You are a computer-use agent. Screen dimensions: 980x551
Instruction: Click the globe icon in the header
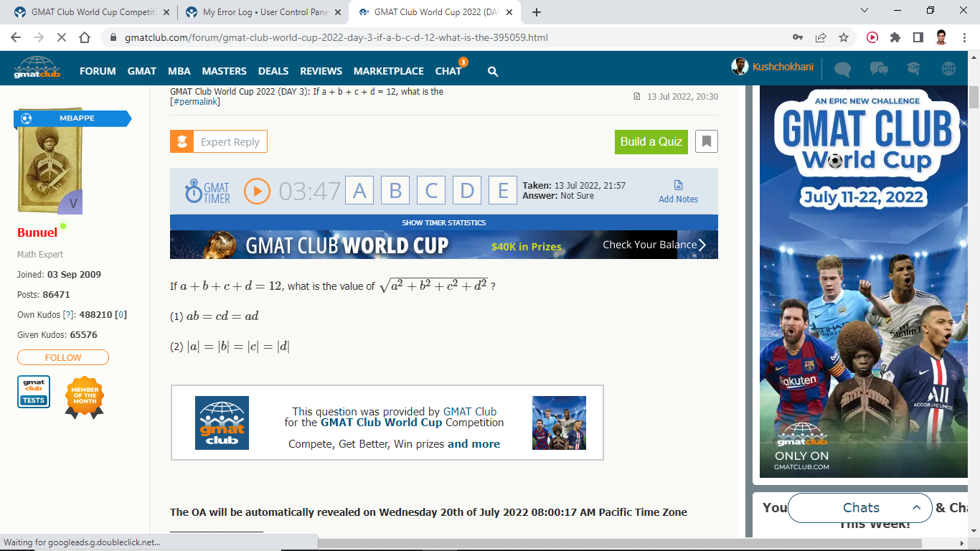click(948, 69)
